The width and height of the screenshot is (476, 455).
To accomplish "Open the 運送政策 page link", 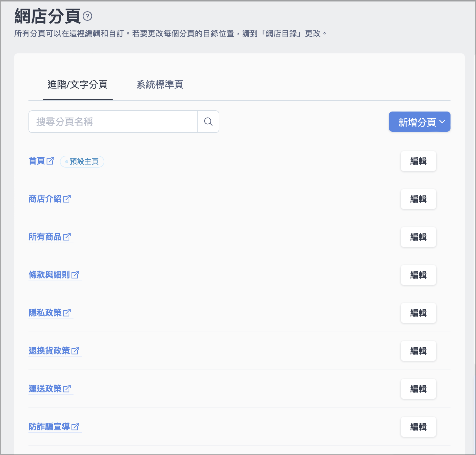I will 45,389.
